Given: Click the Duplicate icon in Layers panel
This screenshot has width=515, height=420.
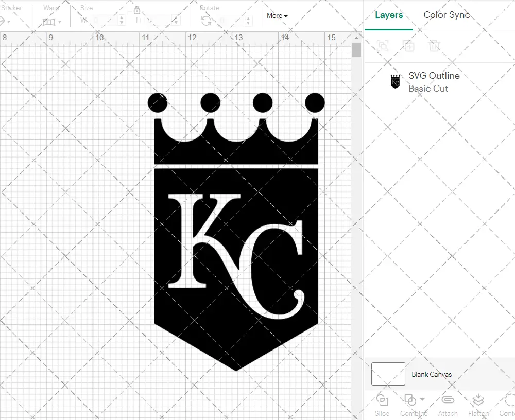Looking at the screenshot, I should [408, 46].
